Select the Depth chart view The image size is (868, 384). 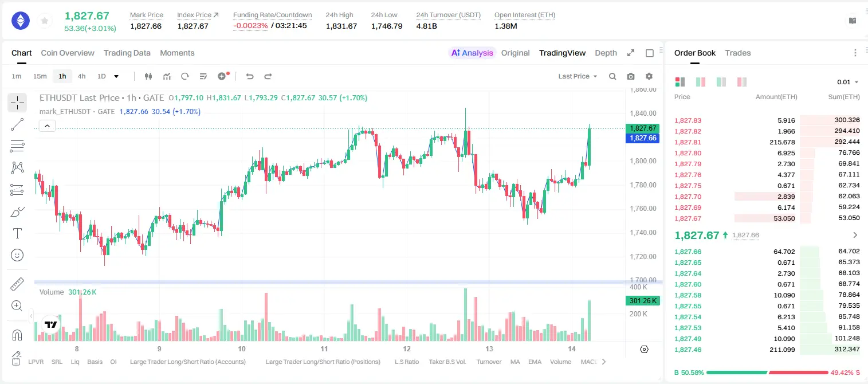(x=606, y=53)
